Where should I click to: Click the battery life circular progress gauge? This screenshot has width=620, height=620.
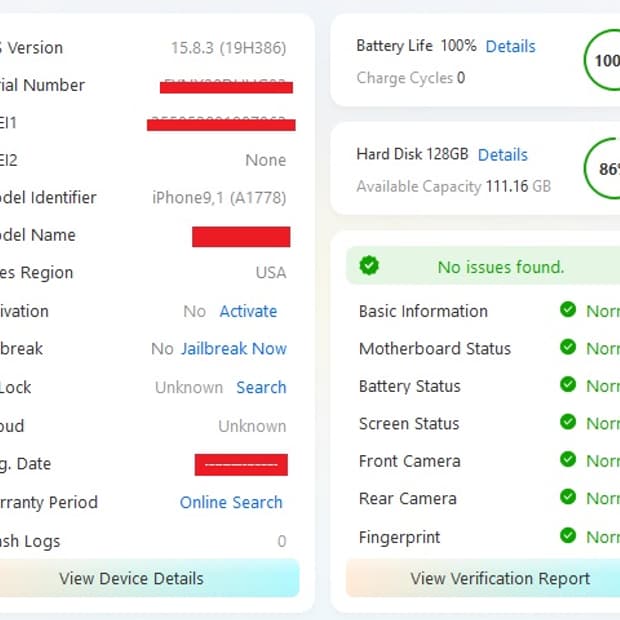tap(602, 60)
